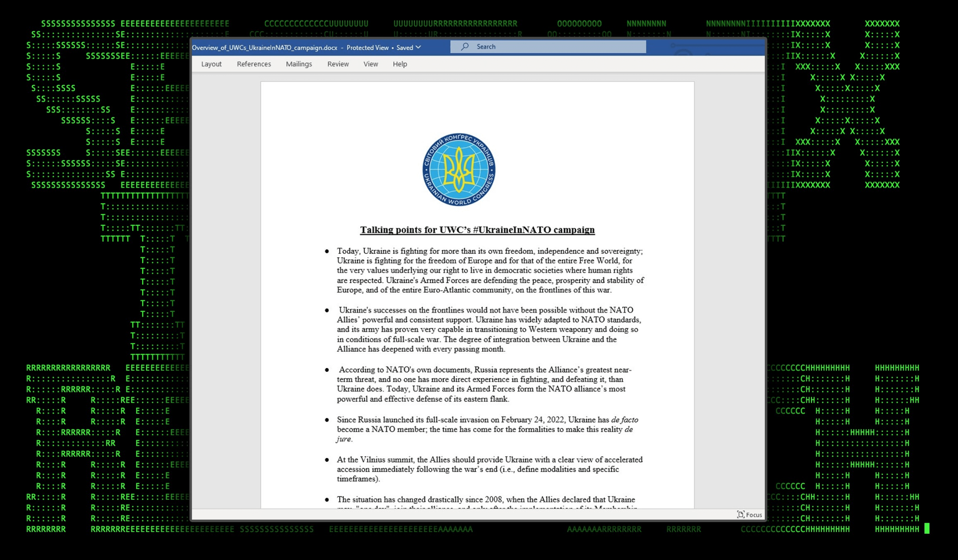Switch to the Review ribbon tab
The width and height of the screenshot is (958, 560).
pos(338,64)
